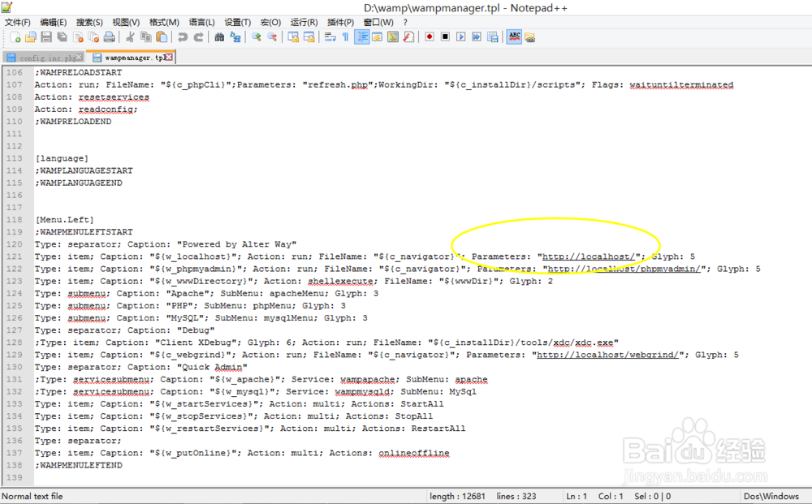The width and height of the screenshot is (812, 504).
Task: Click the [language] section text
Action: 62,158
